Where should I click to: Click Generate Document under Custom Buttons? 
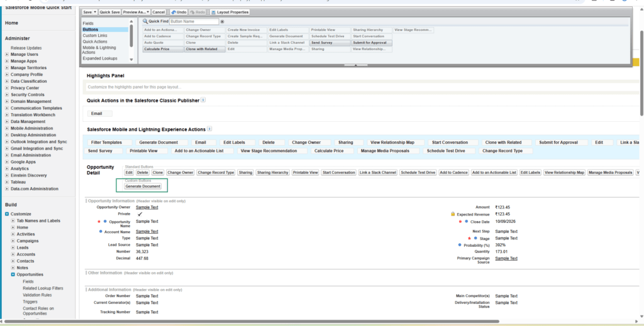point(143,186)
